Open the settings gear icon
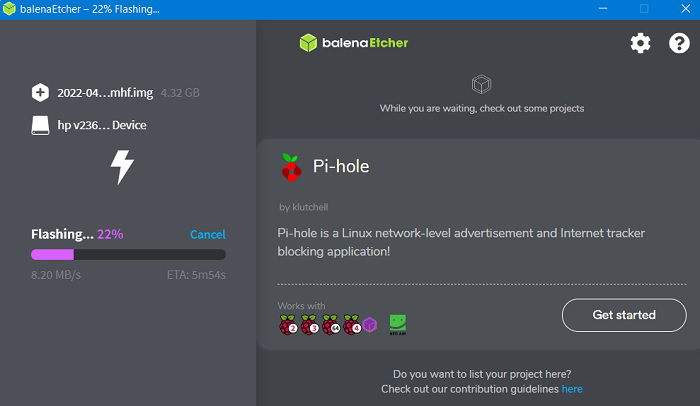The height and width of the screenshot is (406, 700). 640,43
